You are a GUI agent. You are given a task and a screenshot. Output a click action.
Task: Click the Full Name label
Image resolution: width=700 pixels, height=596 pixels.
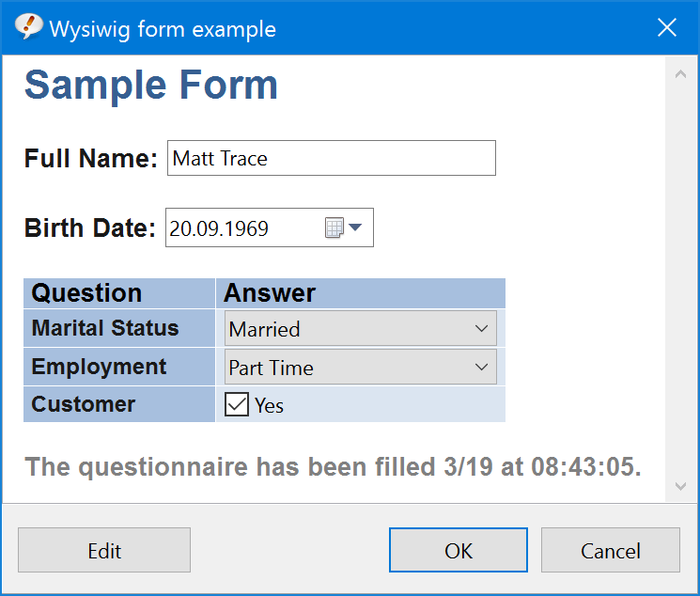(x=90, y=158)
